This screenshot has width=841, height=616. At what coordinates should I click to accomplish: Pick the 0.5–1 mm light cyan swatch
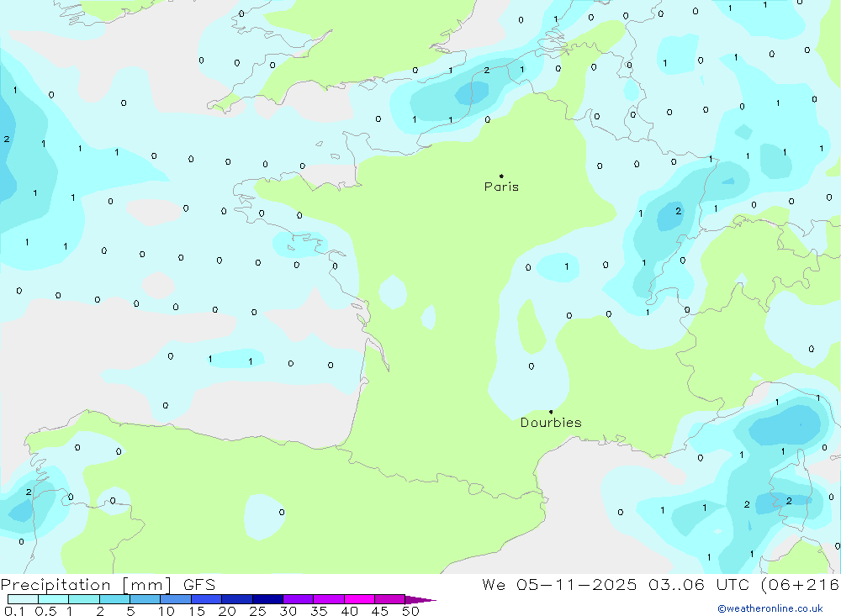(x=53, y=599)
